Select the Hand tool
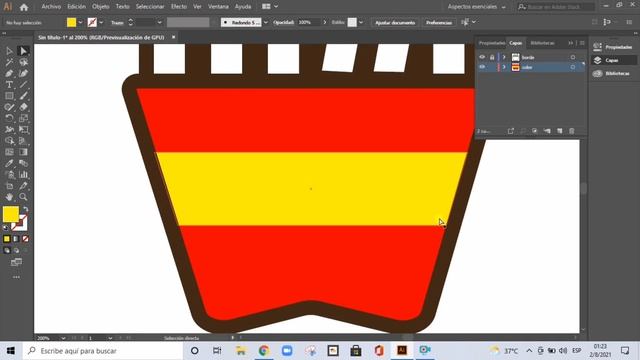 click(x=9, y=197)
